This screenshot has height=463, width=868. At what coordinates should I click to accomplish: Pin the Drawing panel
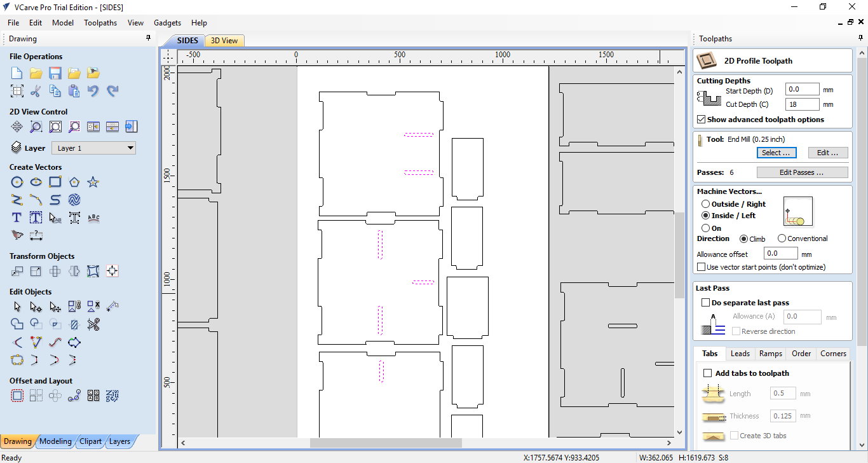pos(149,38)
